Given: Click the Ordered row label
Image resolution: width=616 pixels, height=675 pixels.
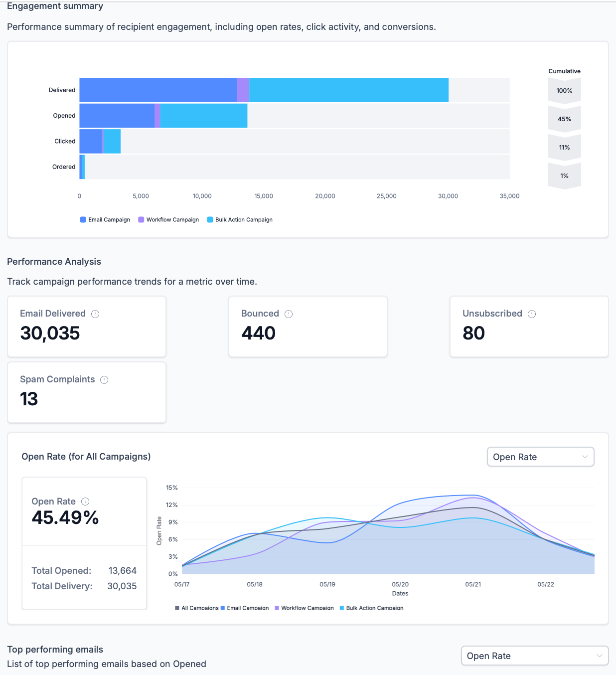Looking at the screenshot, I should (x=64, y=167).
